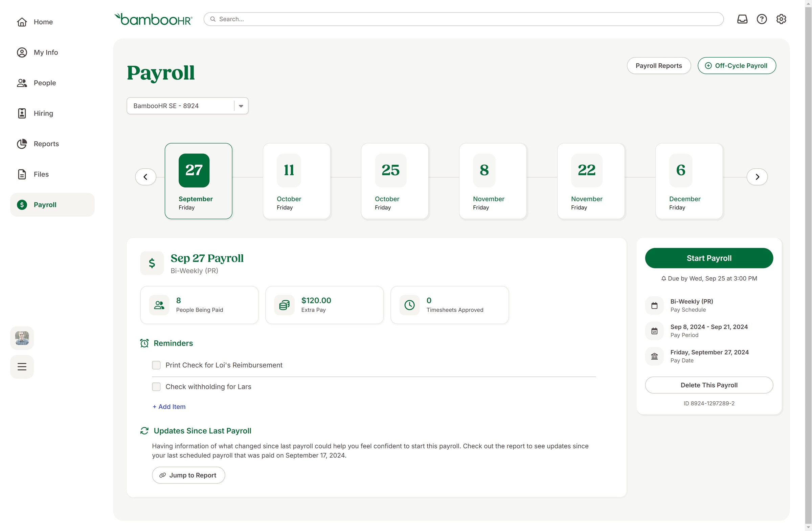812x531 pixels.
Task: Click the hamburger menu icon in sidebar
Action: (22, 367)
